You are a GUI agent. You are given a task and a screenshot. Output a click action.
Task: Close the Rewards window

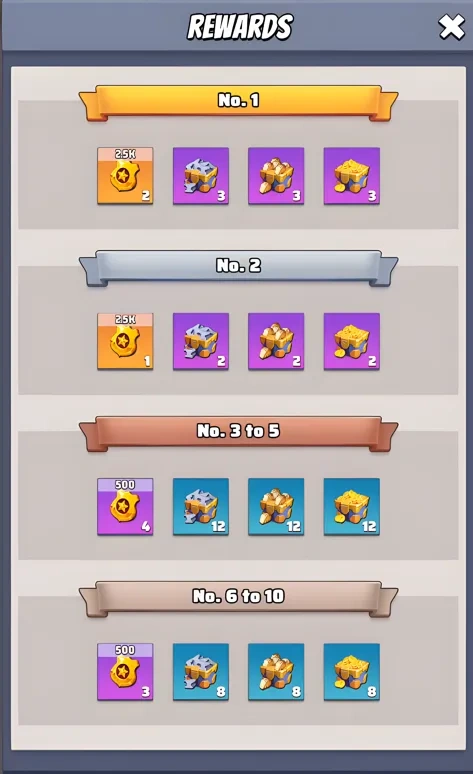point(451,27)
